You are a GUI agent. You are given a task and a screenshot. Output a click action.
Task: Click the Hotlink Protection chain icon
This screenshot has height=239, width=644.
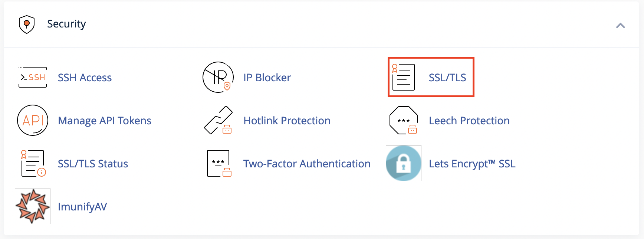coord(218,120)
